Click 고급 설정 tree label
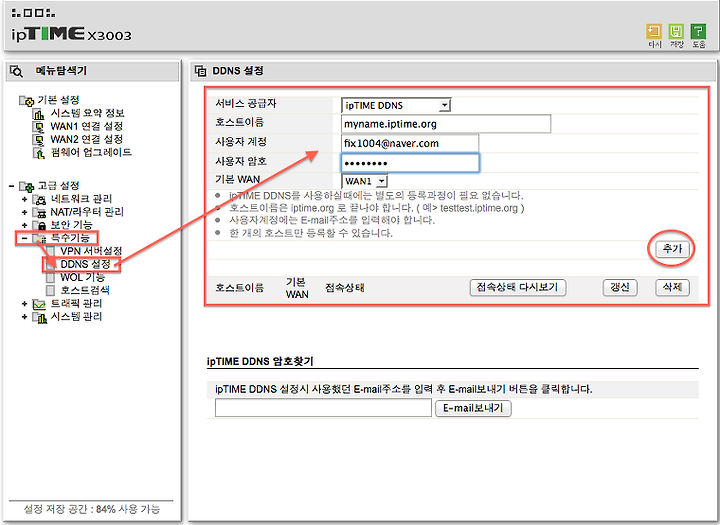Viewport: 720px width, 525px height. click(x=59, y=186)
